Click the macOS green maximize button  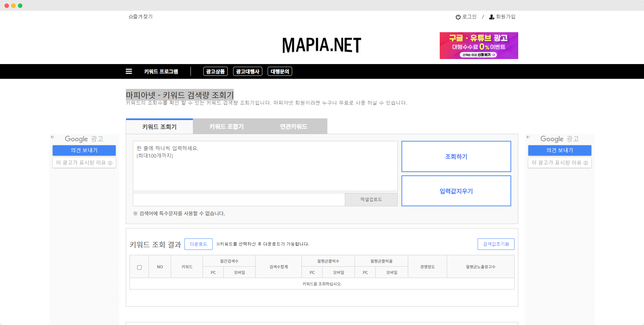tap(20, 6)
